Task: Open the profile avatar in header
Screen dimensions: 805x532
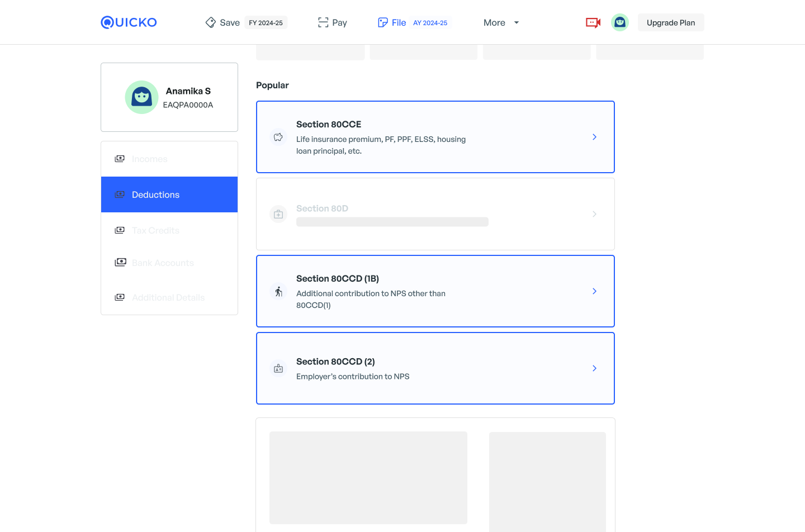Action: point(619,22)
